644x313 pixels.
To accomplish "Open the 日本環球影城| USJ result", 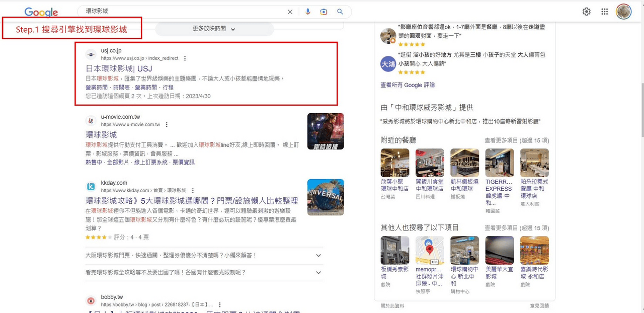I will 119,68.
